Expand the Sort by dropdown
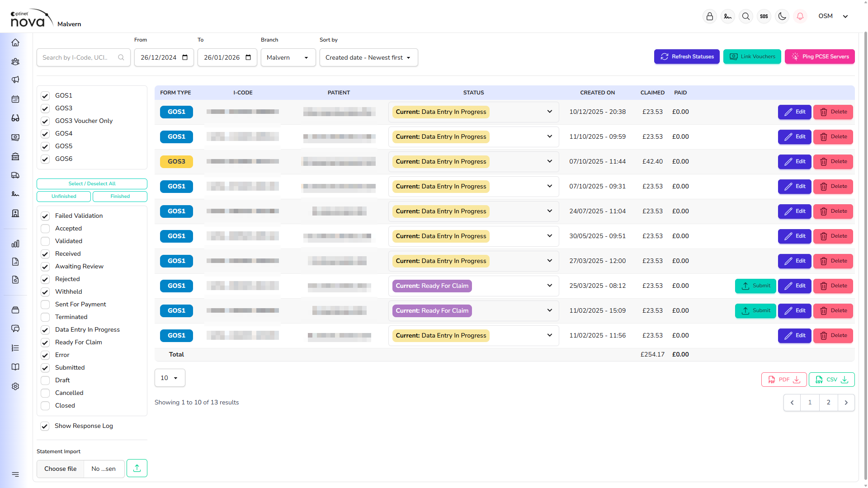 (x=368, y=57)
